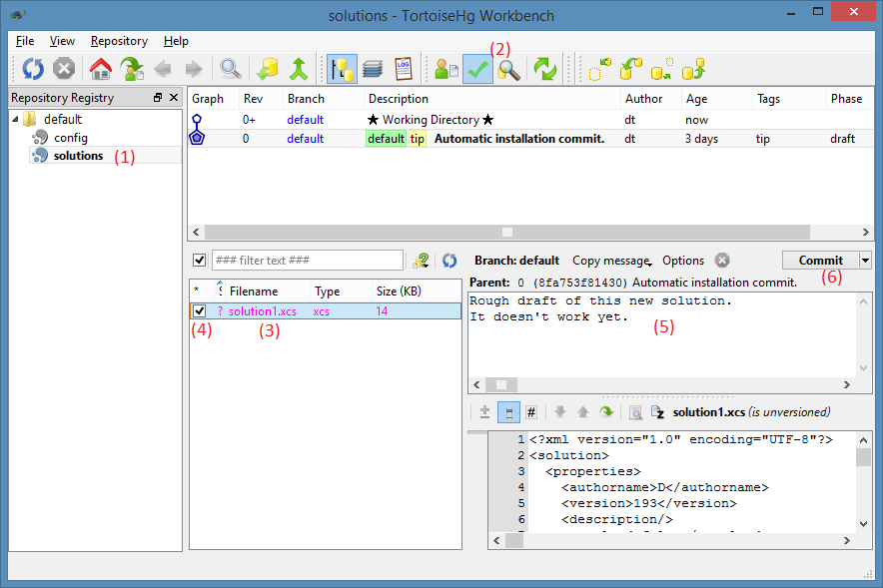Select the solution1.xcs file row
The image size is (883, 588).
pyautogui.click(x=326, y=311)
